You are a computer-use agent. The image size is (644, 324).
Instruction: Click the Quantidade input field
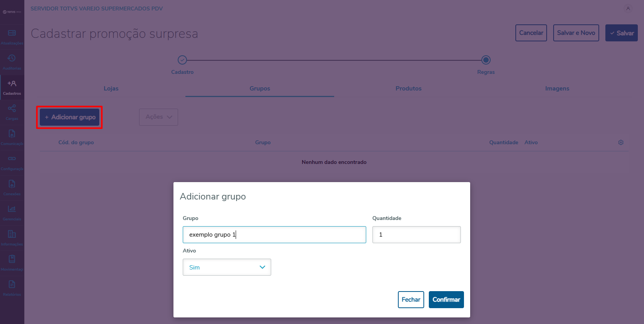[x=416, y=235]
